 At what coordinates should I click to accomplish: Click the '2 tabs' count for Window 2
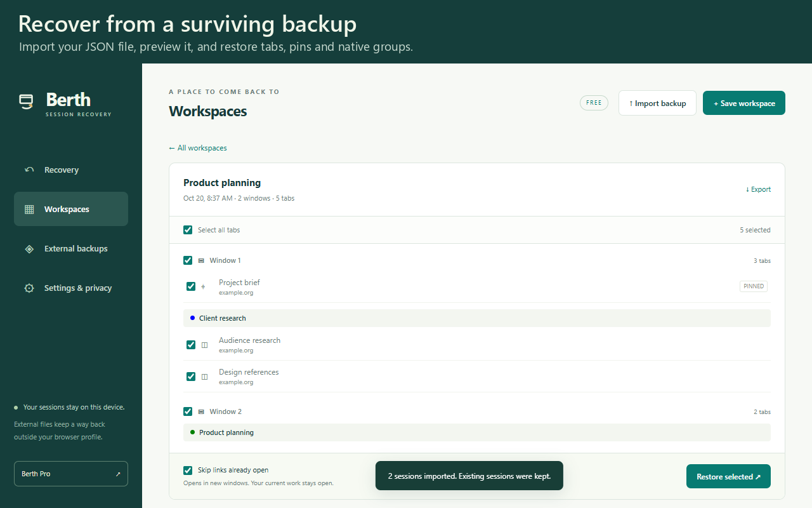tap(762, 412)
